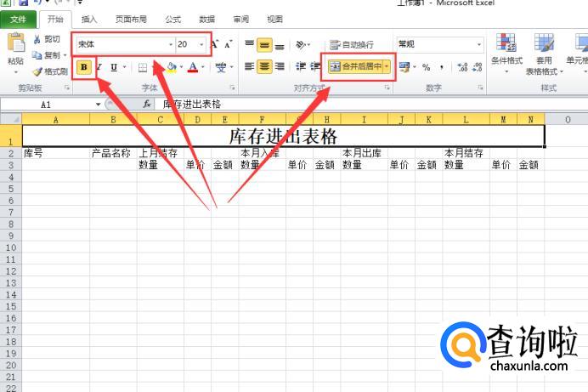This screenshot has width=588, height=392.
Task: Switch to the Insert (插入) tab
Action: 89,19
